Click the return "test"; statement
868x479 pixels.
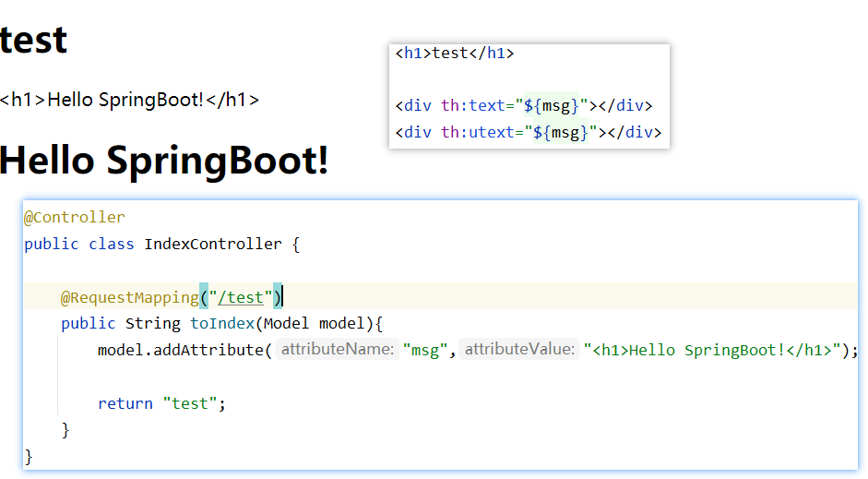(x=161, y=403)
